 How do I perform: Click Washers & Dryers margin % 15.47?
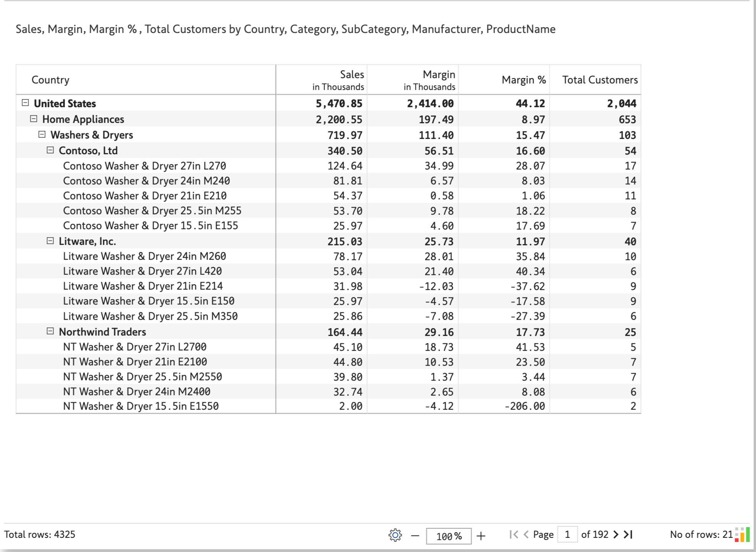tap(530, 135)
